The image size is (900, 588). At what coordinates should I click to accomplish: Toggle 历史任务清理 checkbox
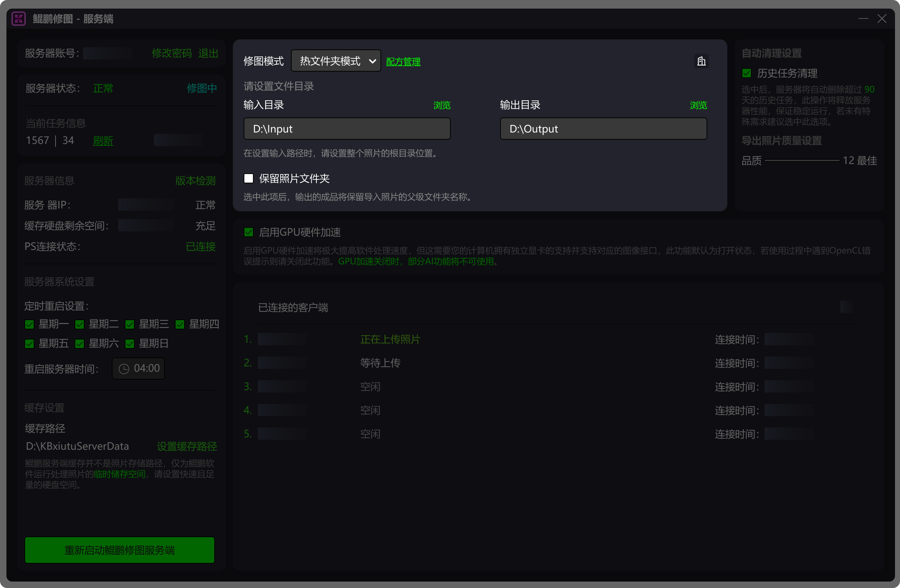point(746,73)
